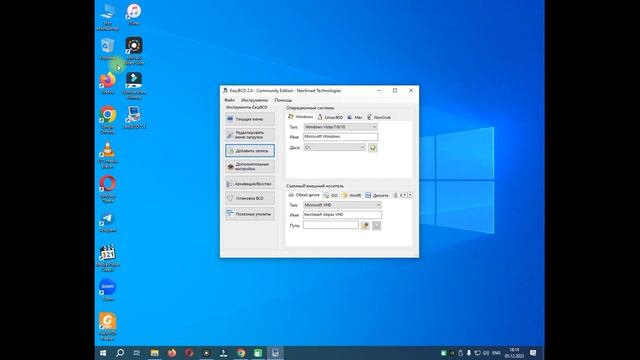Switch to the Linux/BSD tab
The width and height of the screenshot is (640, 360).
(330, 117)
